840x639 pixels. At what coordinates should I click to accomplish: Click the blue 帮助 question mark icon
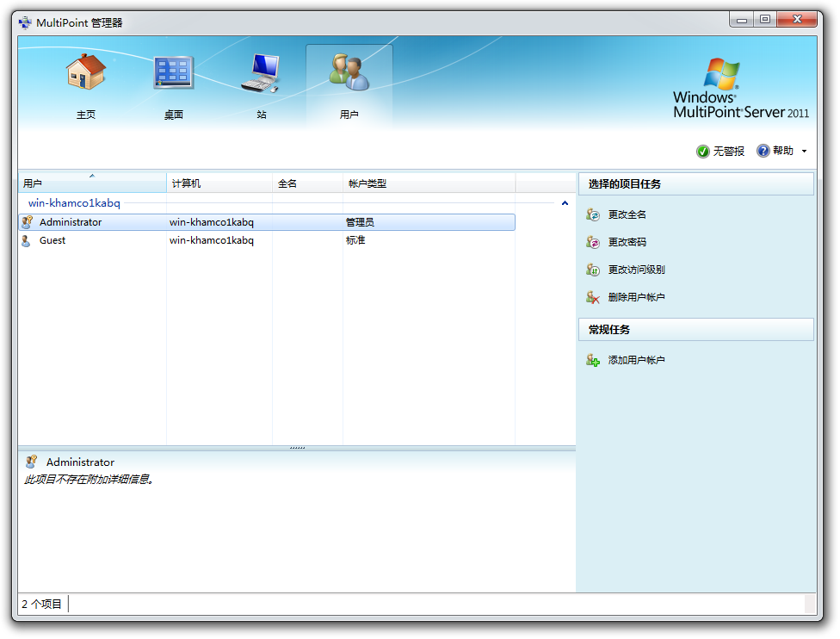pos(763,152)
